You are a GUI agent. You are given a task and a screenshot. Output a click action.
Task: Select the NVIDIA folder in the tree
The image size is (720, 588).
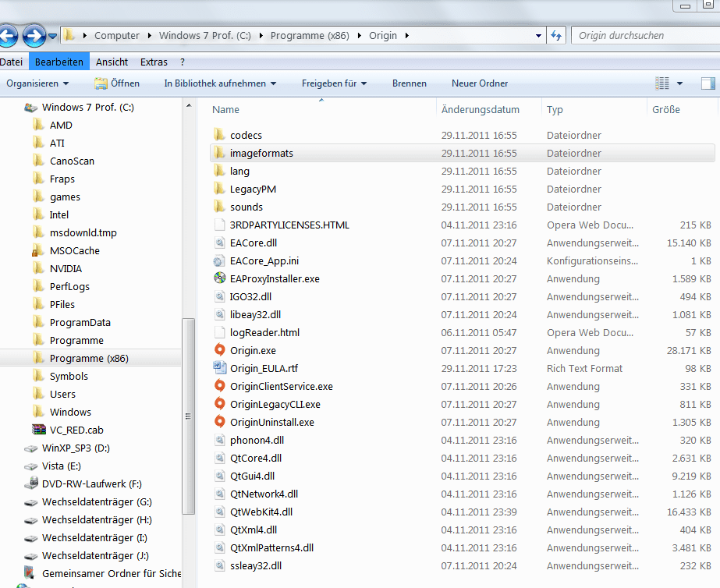pos(66,268)
